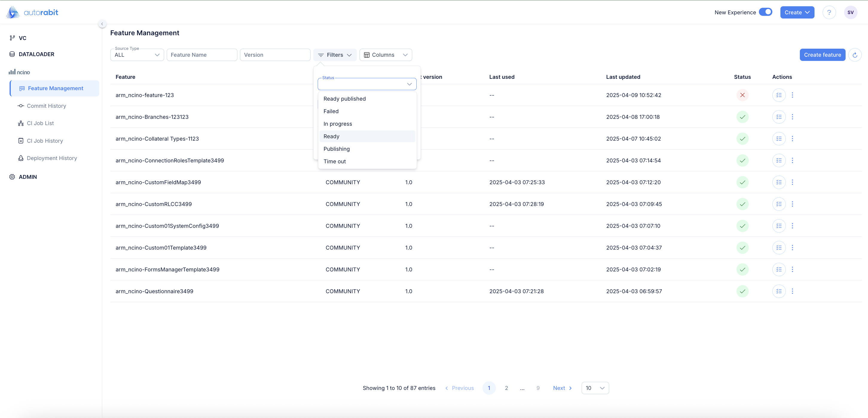This screenshot has width=868, height=418.
Task: Open three-dot menu for arm_ncino-Questionnaire3499 row
Action: tap(792, 291)
